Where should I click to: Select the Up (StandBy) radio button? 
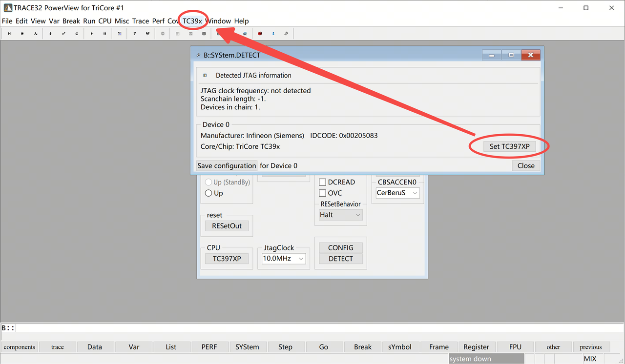[x=208, y=182]
